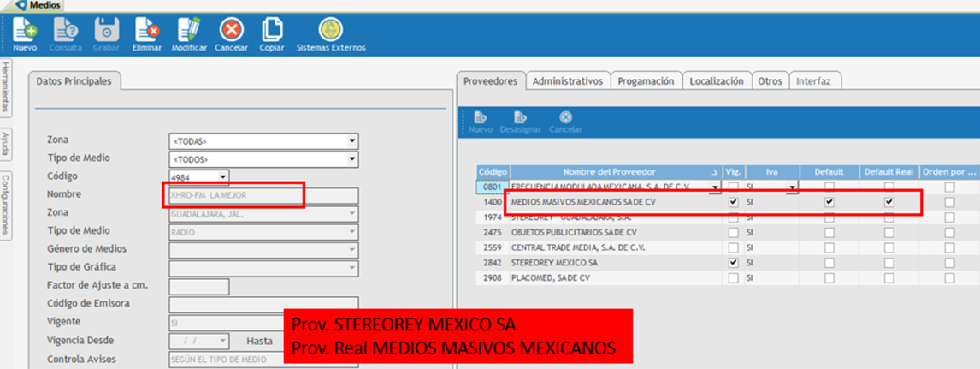The height and width of the screenshot is (369, 980).
Task: Click the Grabar save icon
Action: (x=106, y=29)
